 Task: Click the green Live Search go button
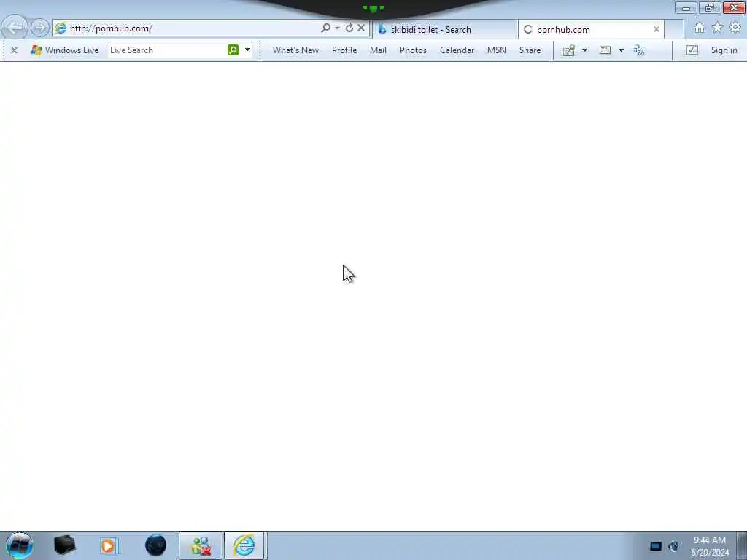click(233, 50)
